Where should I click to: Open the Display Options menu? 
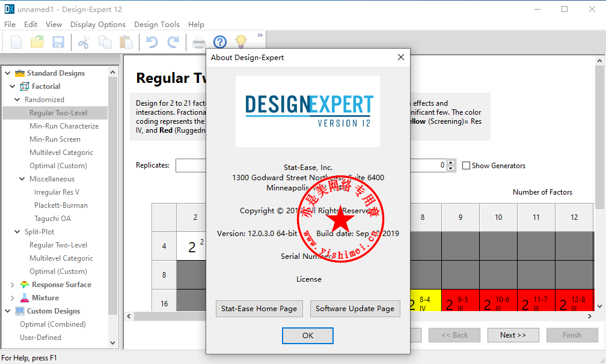pyautogui.click(x=98, y=24)
